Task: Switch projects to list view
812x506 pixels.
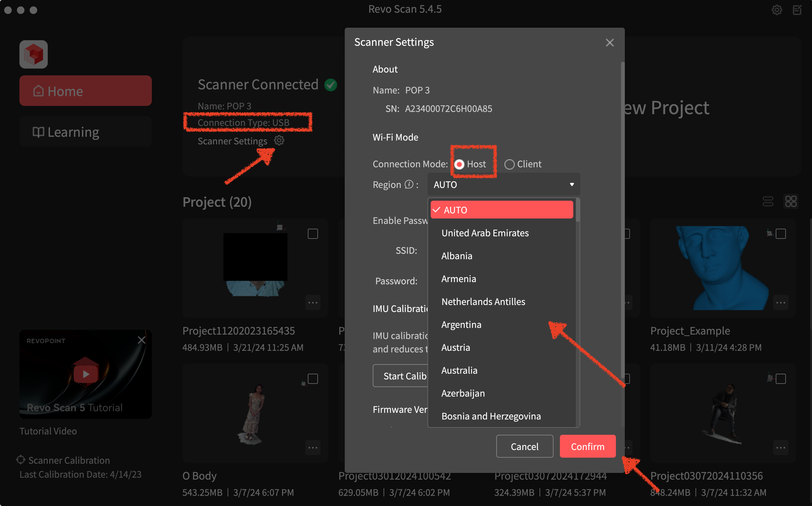Action: tap(768, 201)
